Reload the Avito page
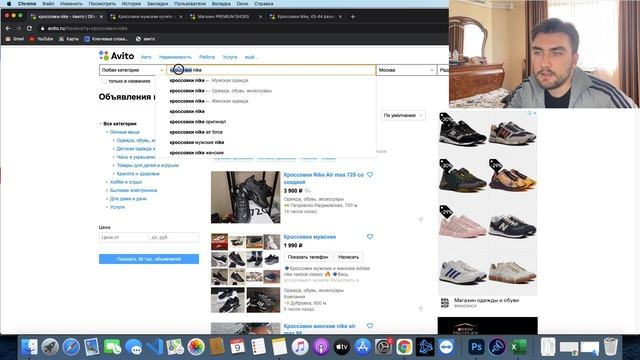The width and height of the screenshot is (640, 360). (x=29, y=28)
